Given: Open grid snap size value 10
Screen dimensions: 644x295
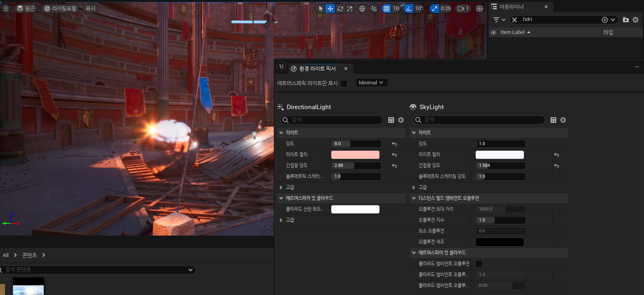Looking at the screenshot, I should coord(396,8).
